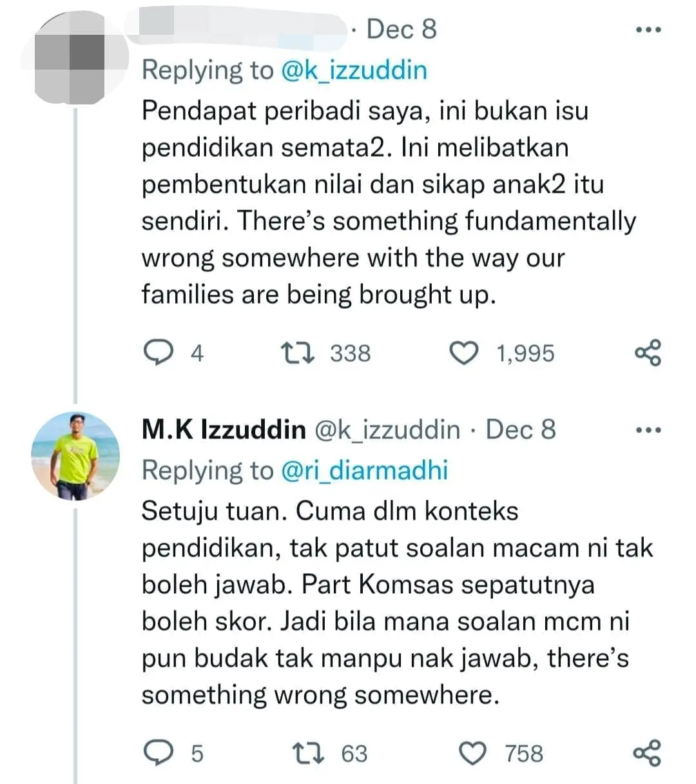Open the @k_izzuddin mention in the first reply
Screen dimensions: 696x784
354,70
